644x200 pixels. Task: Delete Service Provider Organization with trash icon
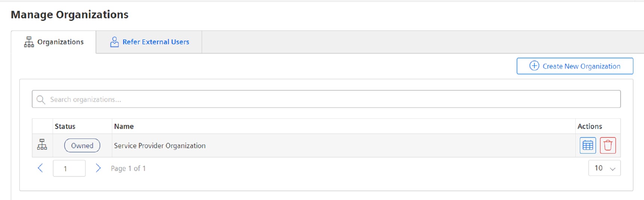pyautogui.click(x=608, y=145)
